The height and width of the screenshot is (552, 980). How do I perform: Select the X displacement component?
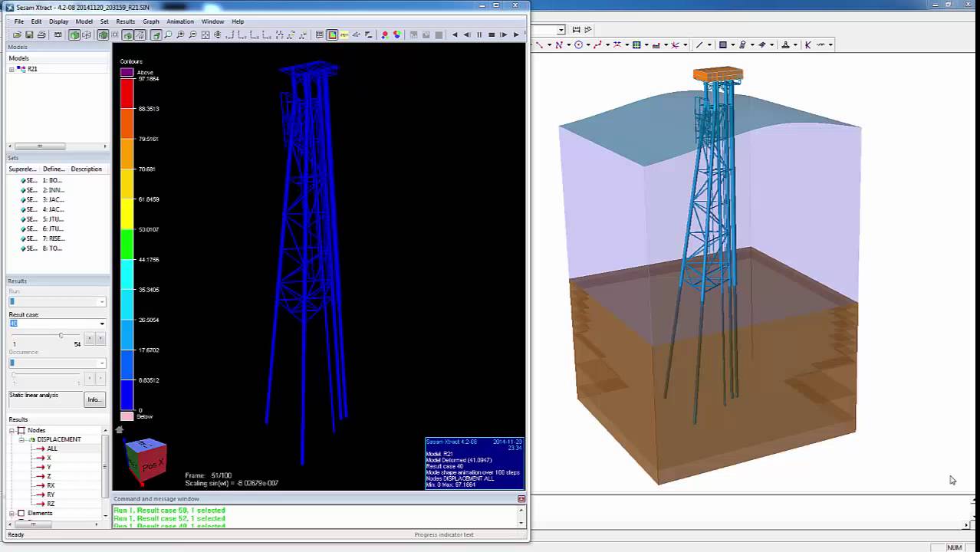[x=49, y=458]
